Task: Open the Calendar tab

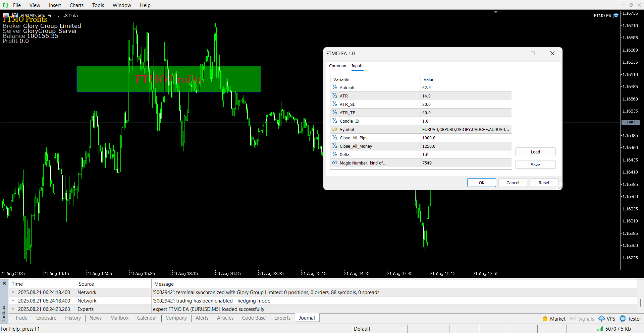Action: pos(147,318)
